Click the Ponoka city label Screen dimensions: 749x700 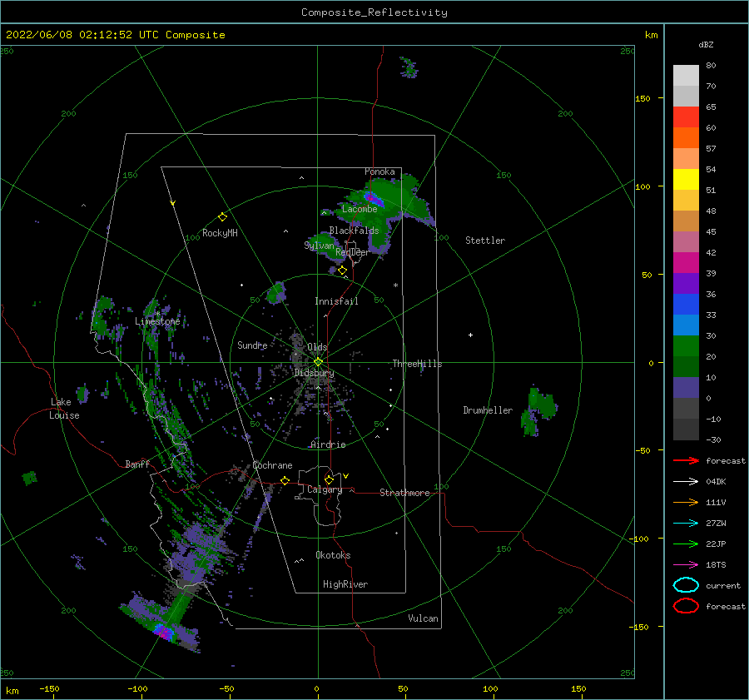tap(379, 171)
